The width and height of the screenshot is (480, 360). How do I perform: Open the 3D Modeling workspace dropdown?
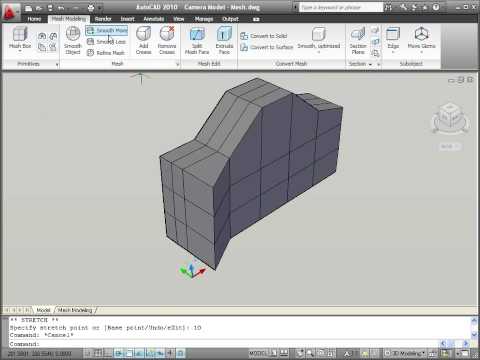405,353
